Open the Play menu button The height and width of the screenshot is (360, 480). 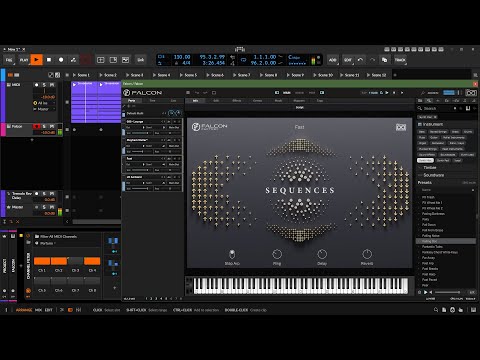pos(24,60)
